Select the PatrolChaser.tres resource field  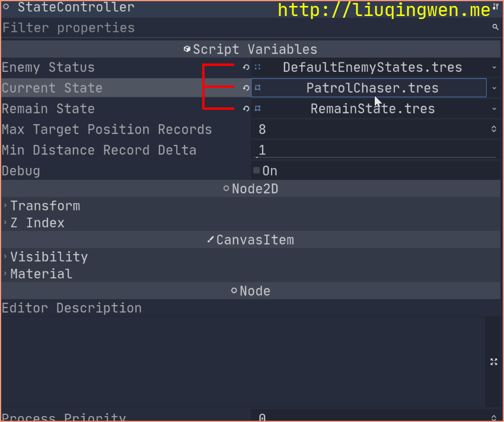369,88
